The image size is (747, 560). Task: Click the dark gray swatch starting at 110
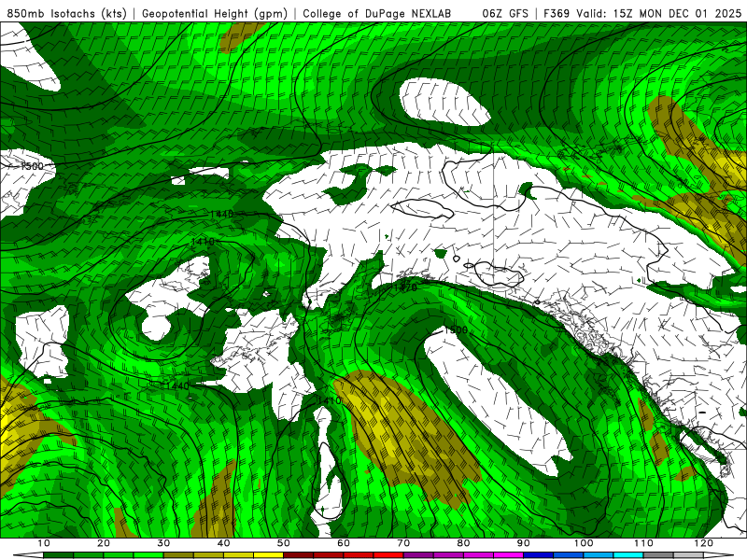pyautogui.click(x=658, y=555)
